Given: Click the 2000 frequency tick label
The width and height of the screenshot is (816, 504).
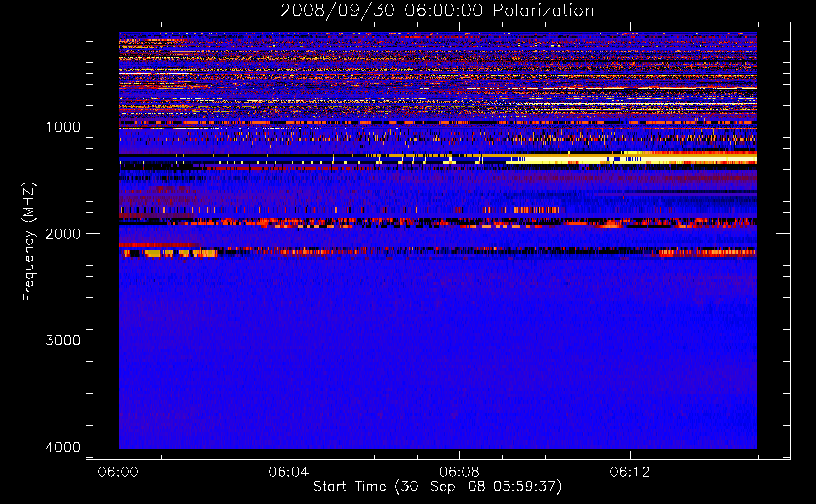Looking at the screenshot, I should 64,234.
